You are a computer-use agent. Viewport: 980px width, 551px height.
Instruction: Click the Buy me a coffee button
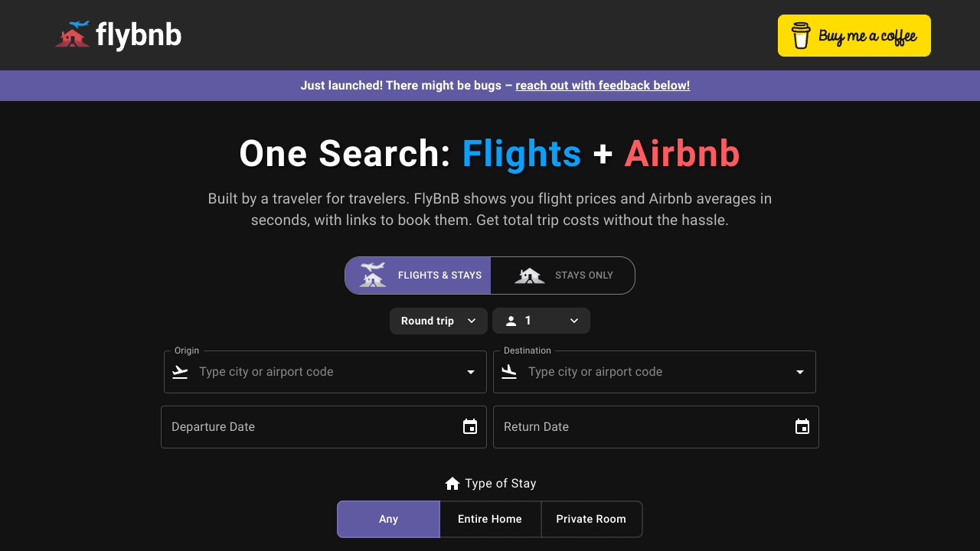[854, 35]
